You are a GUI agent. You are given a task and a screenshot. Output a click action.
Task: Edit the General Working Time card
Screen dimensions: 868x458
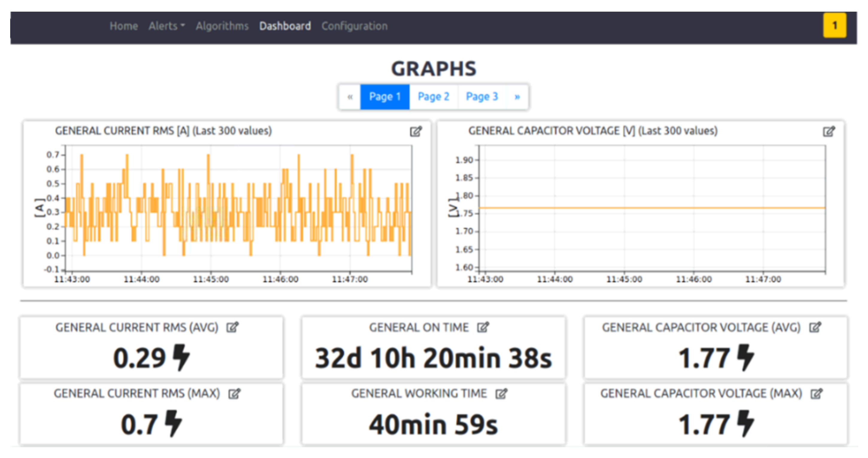501,393
